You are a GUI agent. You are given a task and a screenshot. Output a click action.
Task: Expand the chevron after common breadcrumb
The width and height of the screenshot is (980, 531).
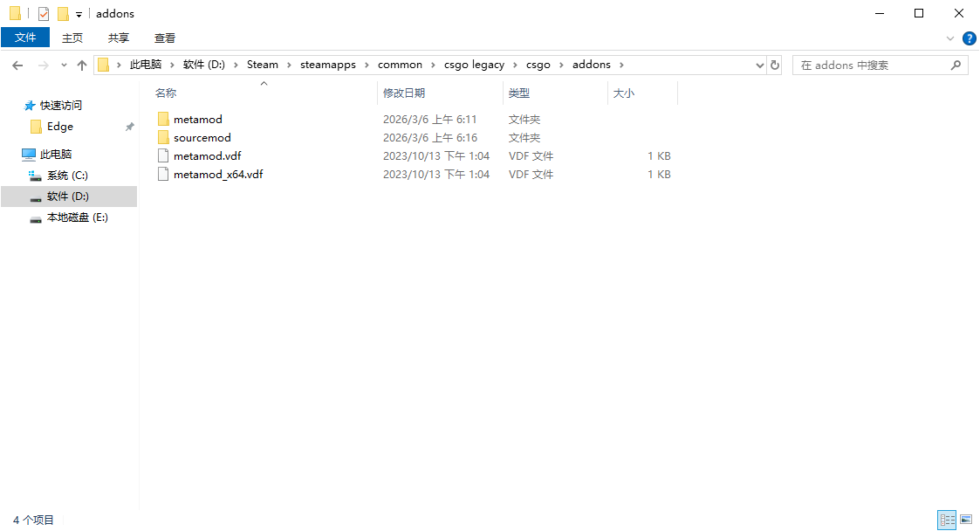pyautogui.click(x=433, y=65)
